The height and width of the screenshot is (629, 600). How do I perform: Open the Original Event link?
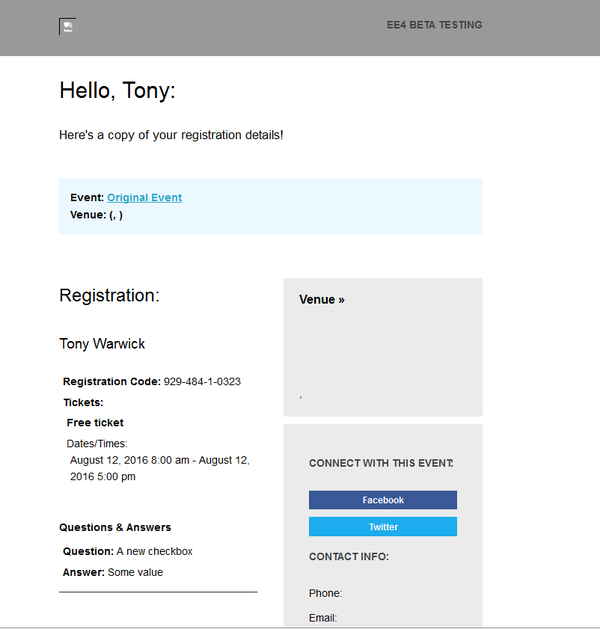coord(144,197)
